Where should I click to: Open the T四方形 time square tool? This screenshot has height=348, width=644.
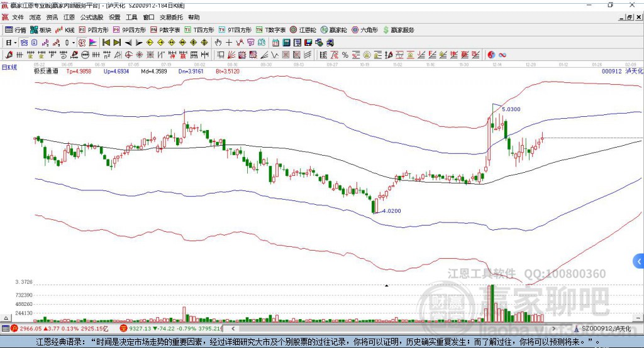pyautogui.click(x=199, y=30)
